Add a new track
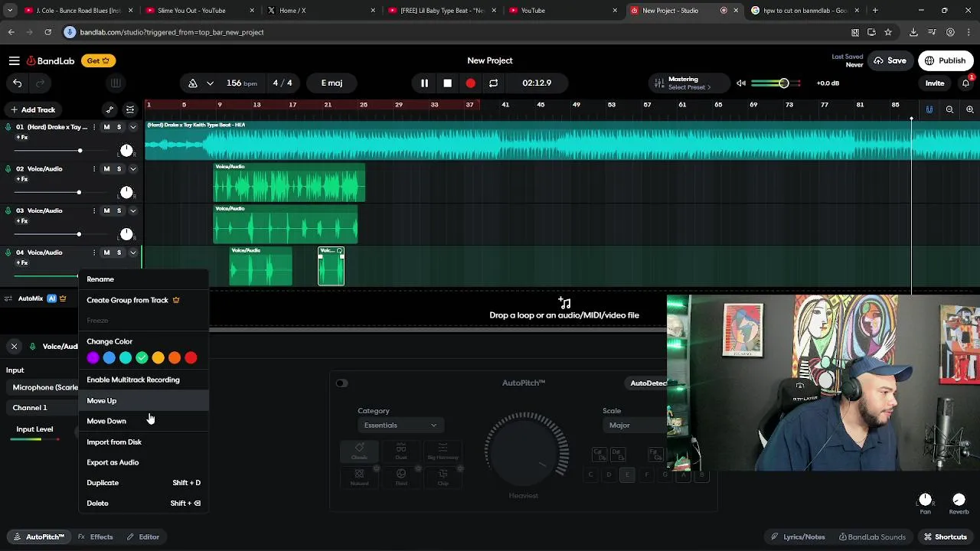This screenshot has height=551, width=980. [x=32, y=109]
